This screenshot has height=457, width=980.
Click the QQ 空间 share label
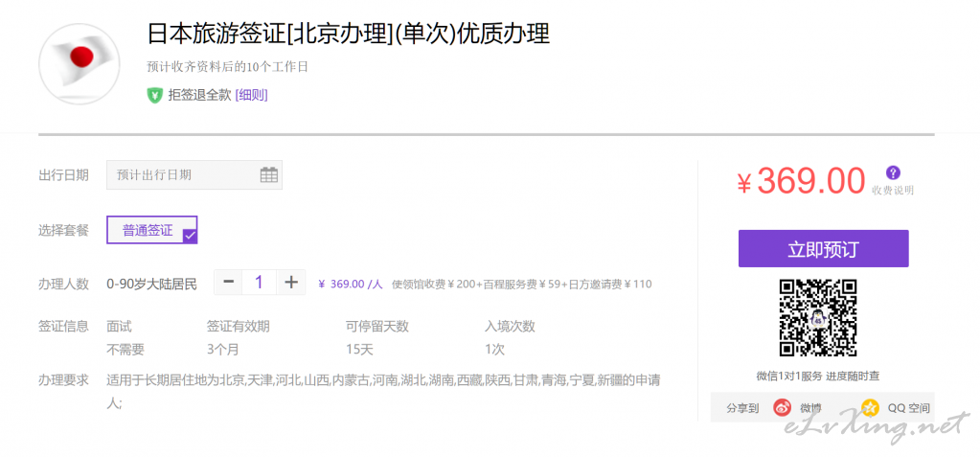[909, 408]
